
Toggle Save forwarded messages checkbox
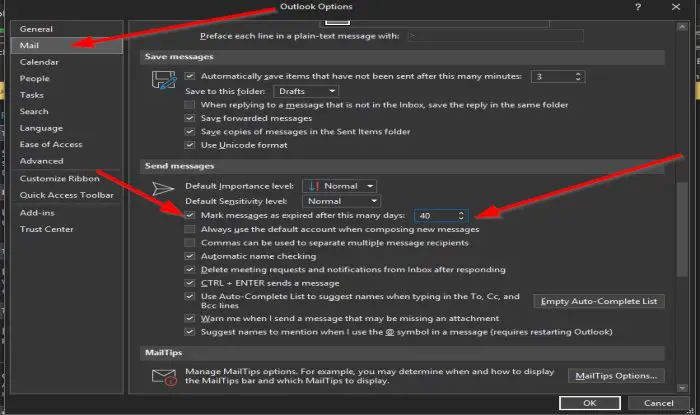[x=190, y=118]
